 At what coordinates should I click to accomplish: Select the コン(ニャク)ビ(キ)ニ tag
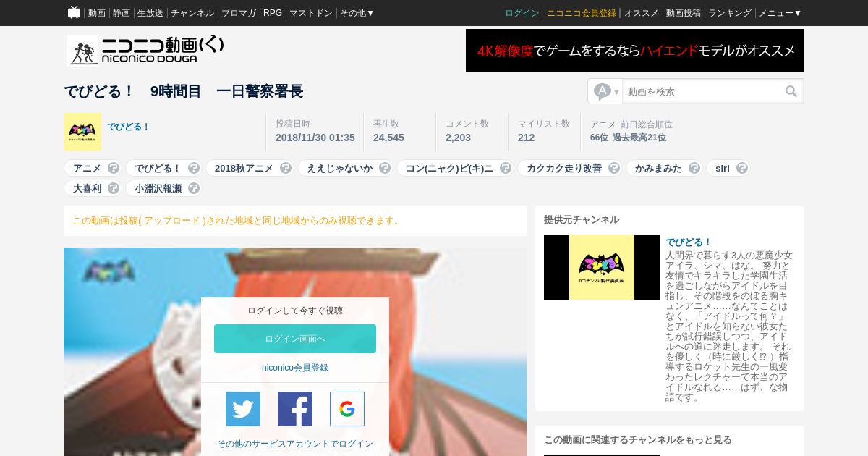tap(449, 168)
